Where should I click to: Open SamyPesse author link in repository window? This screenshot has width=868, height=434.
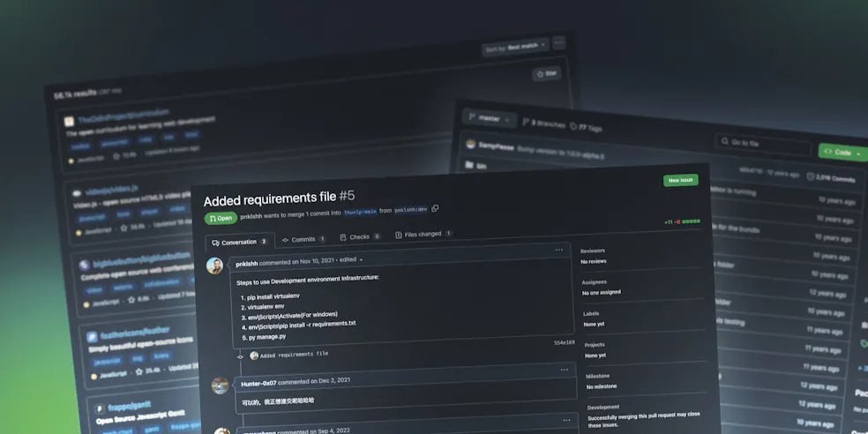496,146
